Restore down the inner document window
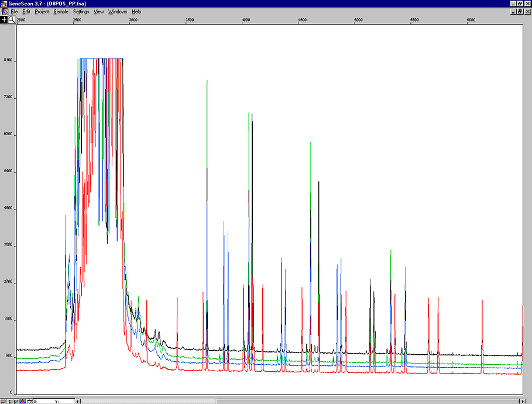The height and width of the screenshot is (404, 532). (519, 12)
